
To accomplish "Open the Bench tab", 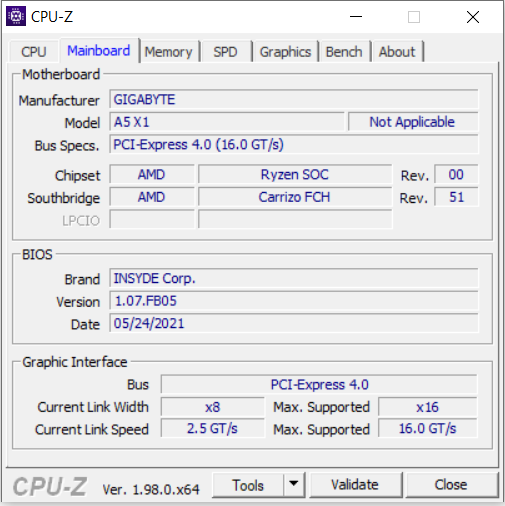I will [344, 52].
